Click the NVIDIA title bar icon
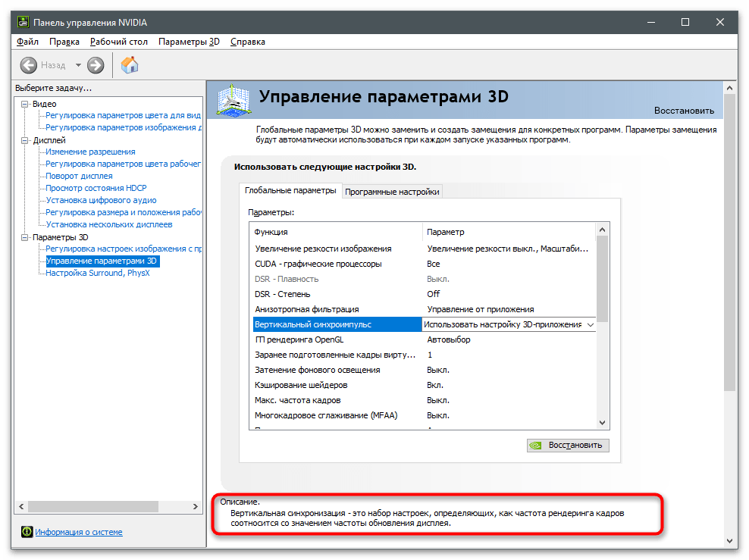The height and width of the screenshot is (560, 749). [x=23, y=22]
